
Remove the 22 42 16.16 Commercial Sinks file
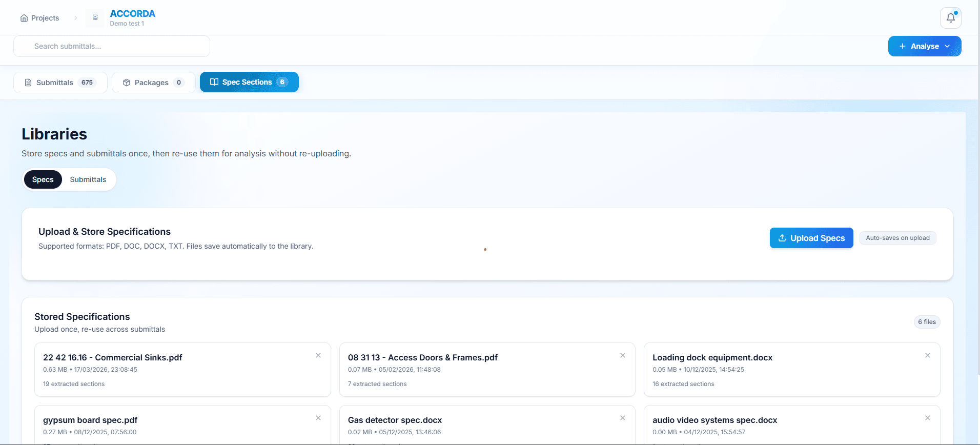(318, 355)
